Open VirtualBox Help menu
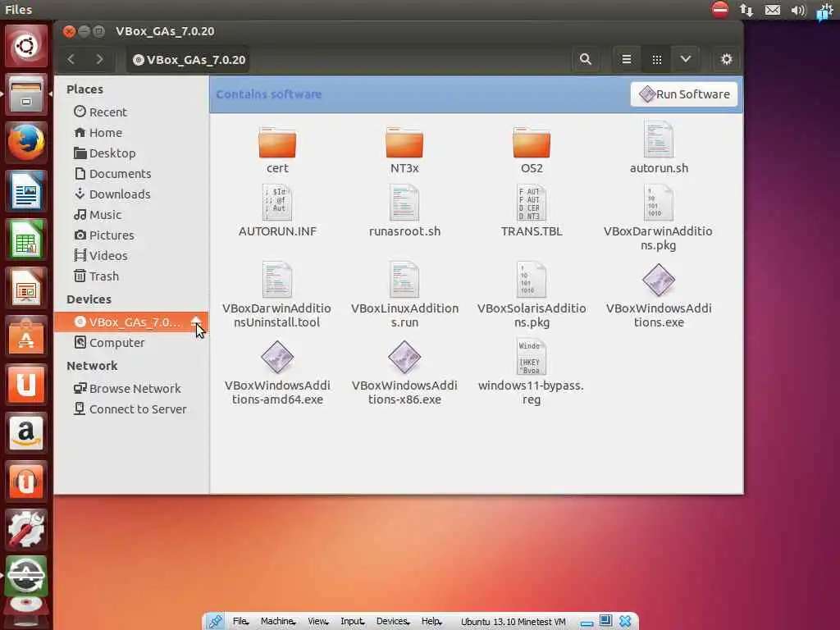840x630 pixels. coord(431,622)
